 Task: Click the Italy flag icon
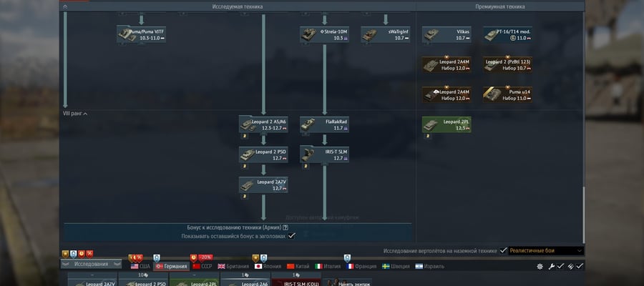pos(318,266)
